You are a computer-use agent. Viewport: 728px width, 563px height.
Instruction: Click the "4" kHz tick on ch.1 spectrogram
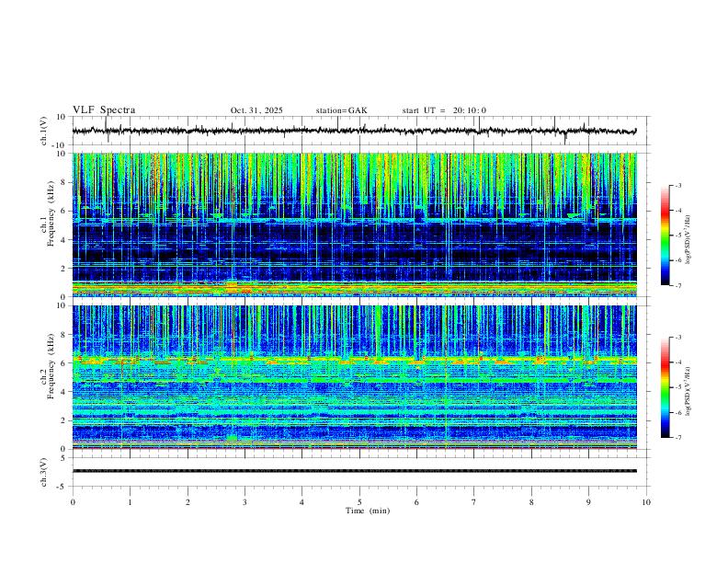[63, 239]
